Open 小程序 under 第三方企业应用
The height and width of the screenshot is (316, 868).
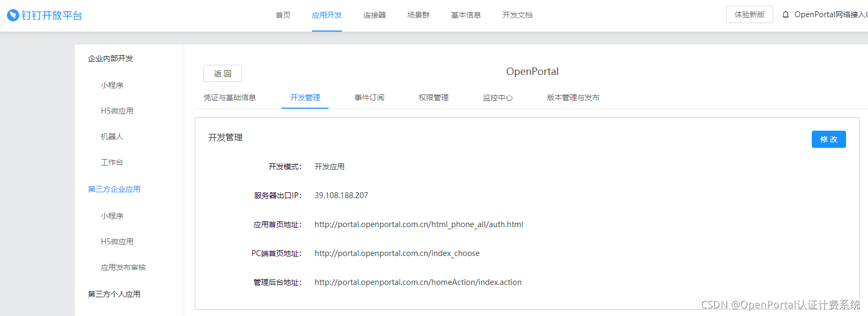(x=112, y=216)
